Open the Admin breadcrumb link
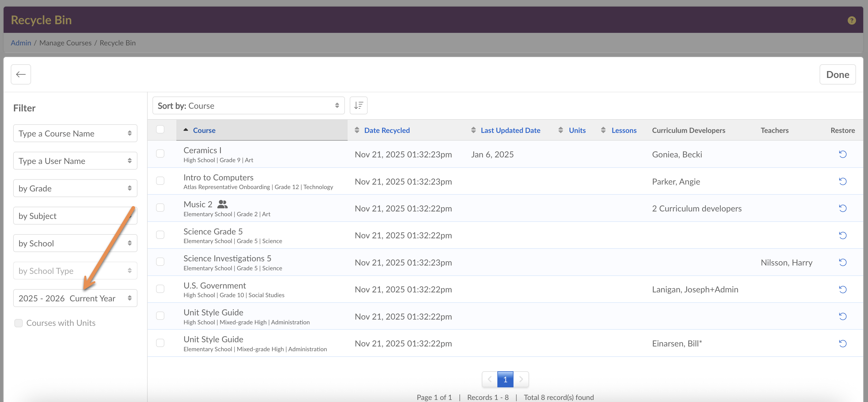Viewport: 868px width, 402px height. 21,43
